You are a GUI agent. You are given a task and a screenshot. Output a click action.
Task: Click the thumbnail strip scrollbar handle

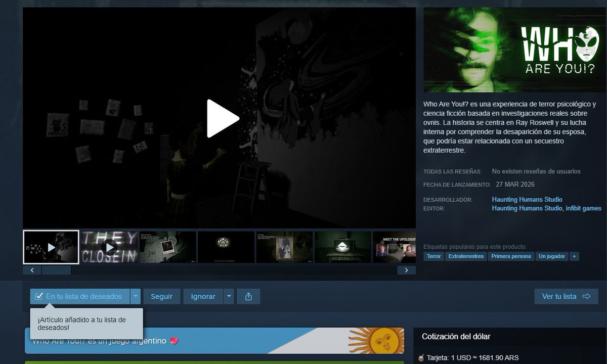[x=56, y=270]
